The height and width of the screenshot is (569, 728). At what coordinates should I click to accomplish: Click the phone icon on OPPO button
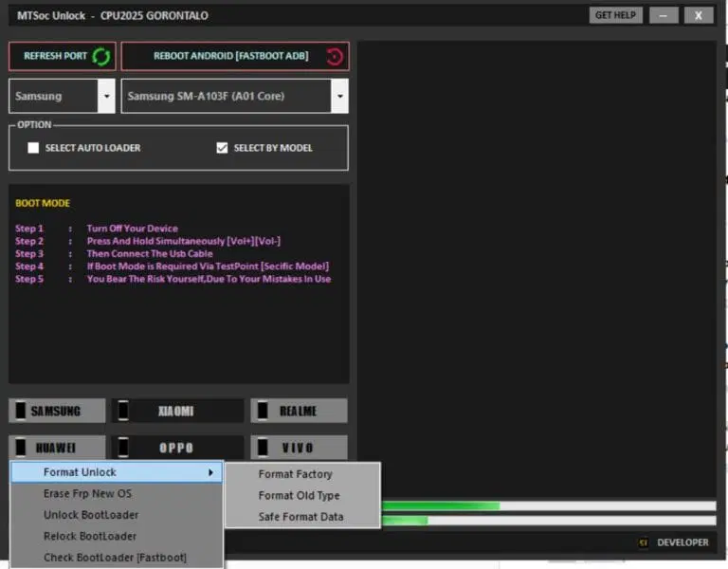point(123,448)
